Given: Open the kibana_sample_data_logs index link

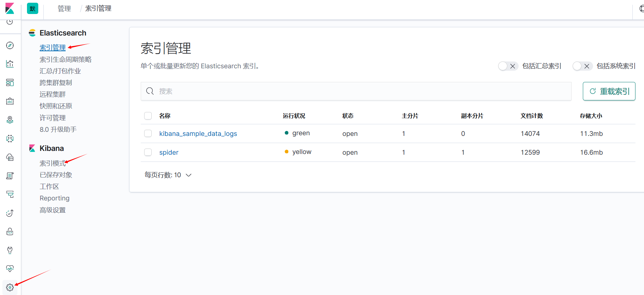Looking at the screenshot, I should click(x=198, y=134).
